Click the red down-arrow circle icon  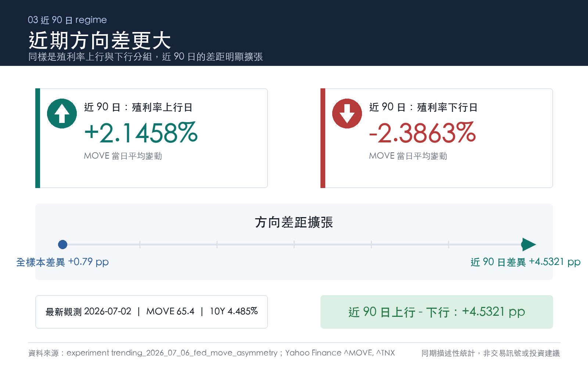347,113
